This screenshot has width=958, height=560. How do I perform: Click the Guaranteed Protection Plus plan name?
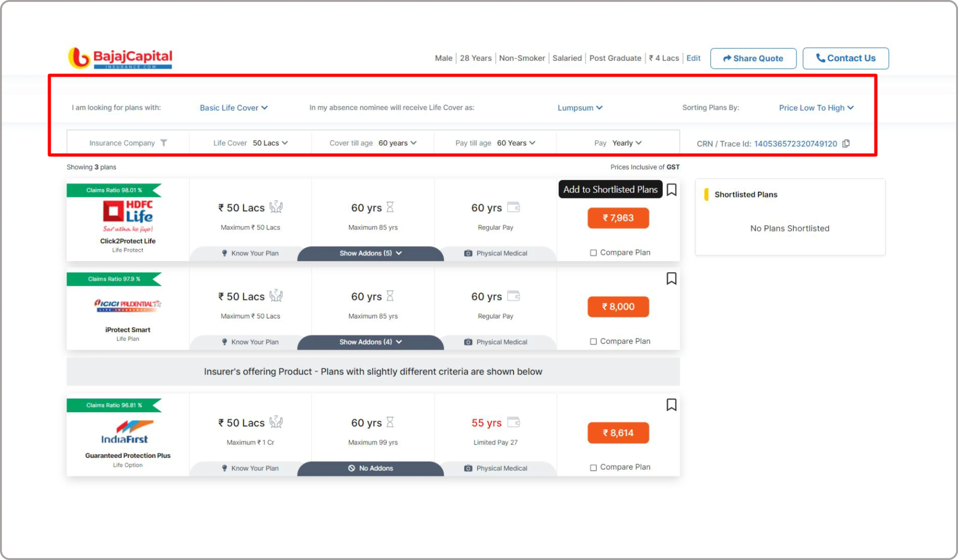point(128,456)
